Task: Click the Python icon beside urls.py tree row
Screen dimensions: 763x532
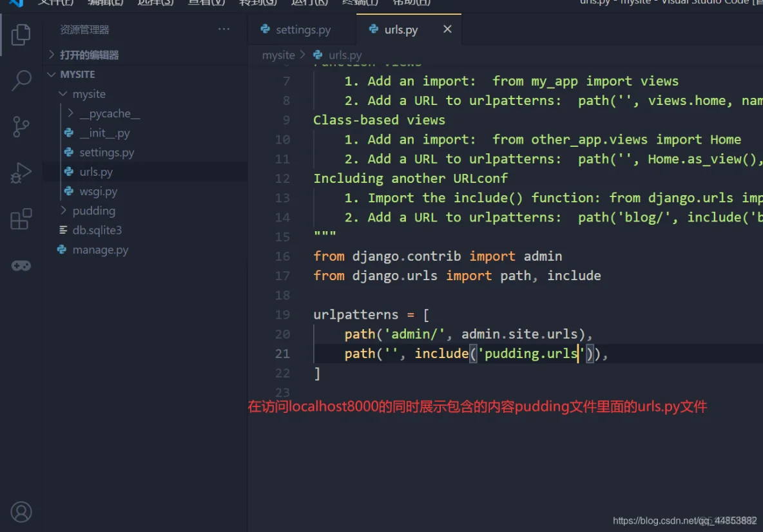Action: 68,172
